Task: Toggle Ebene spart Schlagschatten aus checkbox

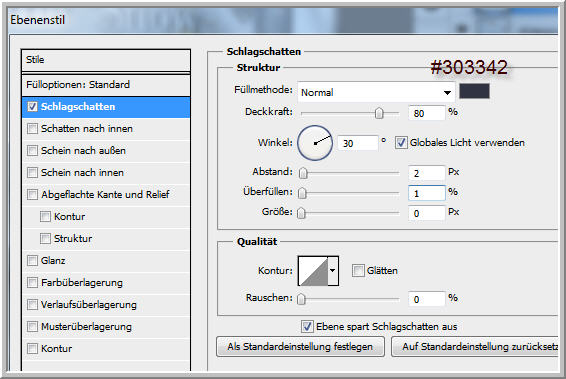Action: point(307,327)
